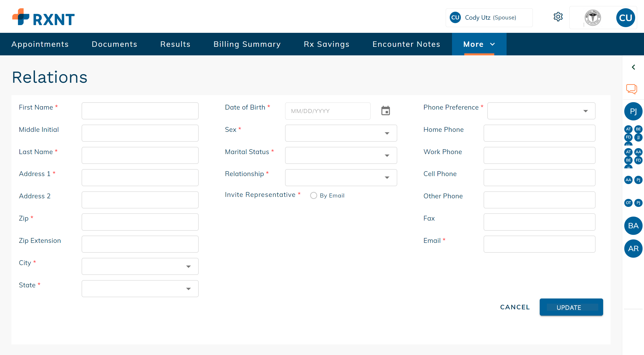Open the large CU profile avatar

(x=625, y=18)
